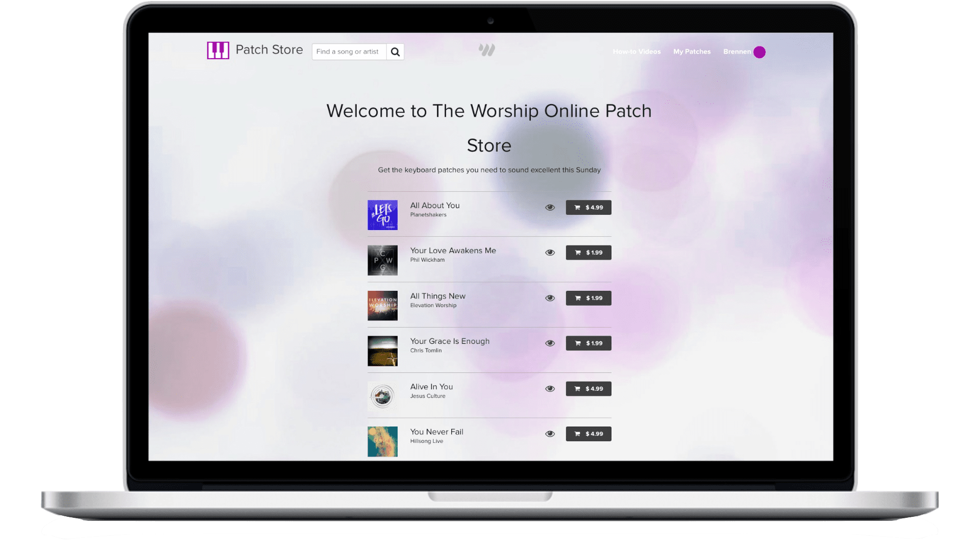Image resolution: width=980 pixels, height=551 pixels.
Task: Buy Your Grace Is Enough patch
Action: pyautogui.click(x=589, y=343)
